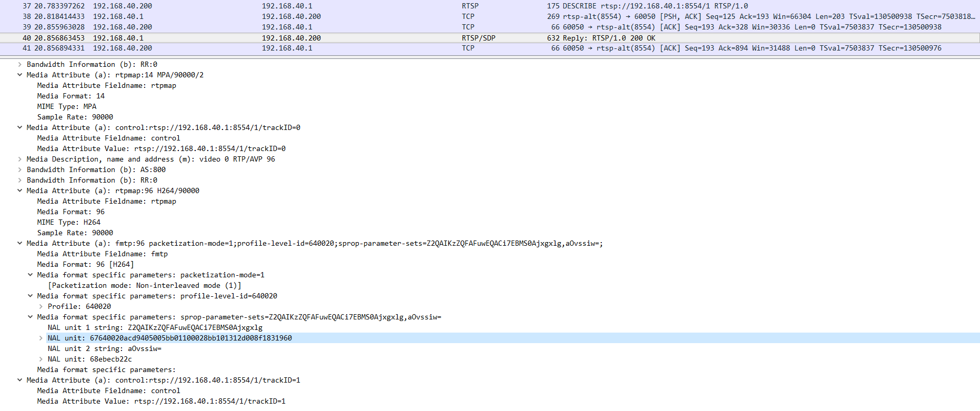Select 'Media Attribute Fieldname: control' under trackID=0
The image size is (980, 411).
click(x=109, y=138)
